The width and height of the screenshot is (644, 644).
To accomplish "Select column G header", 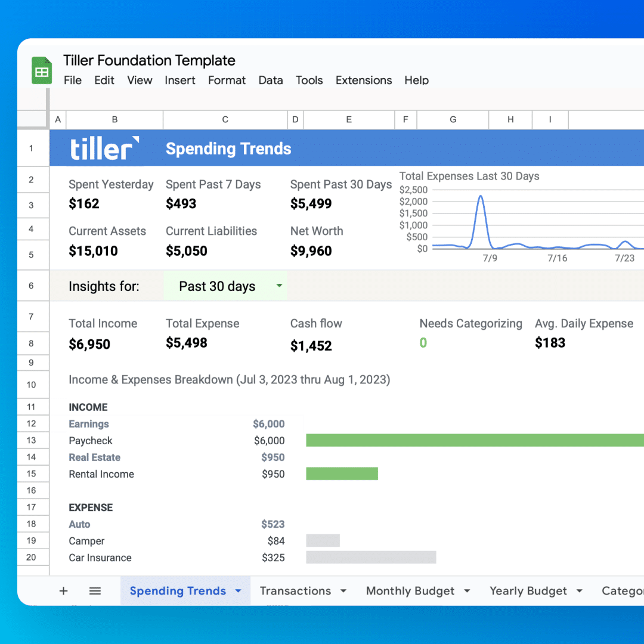I will tap(453, 119).
